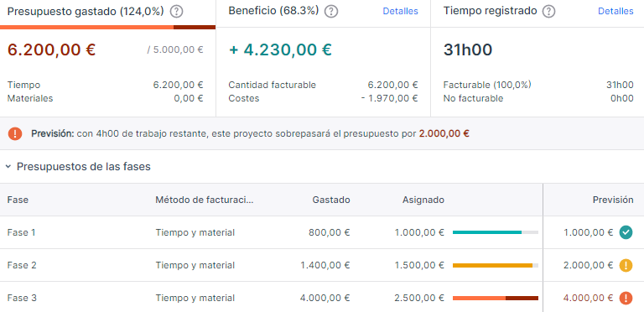The image size is (644, 312).
Task: Click the Método de facturación column header
Action: tap(205, 200)
